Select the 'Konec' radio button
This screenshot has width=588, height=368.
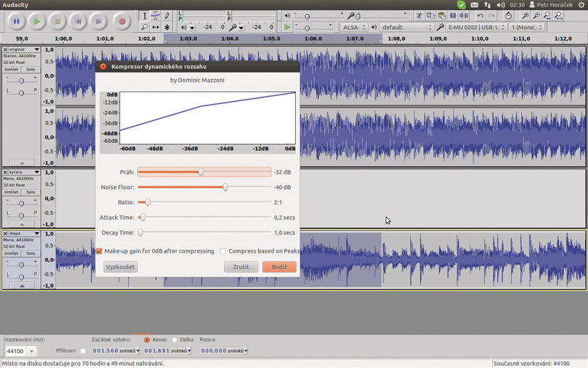146,340
